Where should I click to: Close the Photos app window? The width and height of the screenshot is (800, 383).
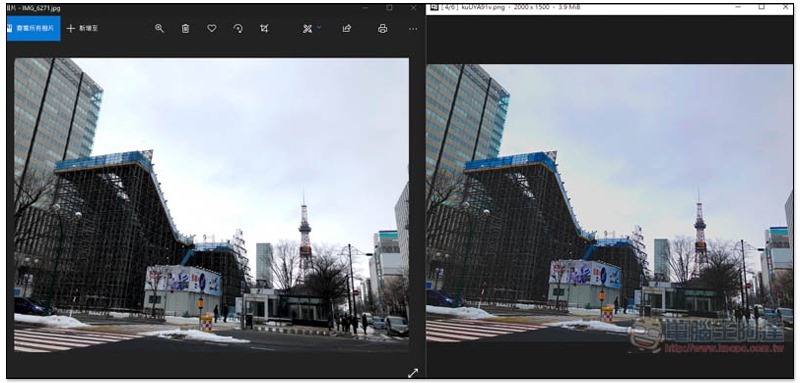[x=413, y=8]
